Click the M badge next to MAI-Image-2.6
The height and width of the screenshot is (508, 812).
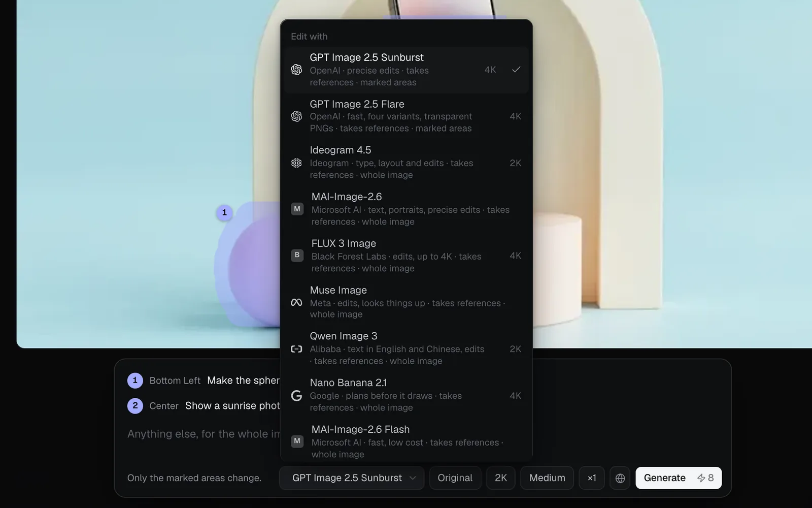pos(297,209)
